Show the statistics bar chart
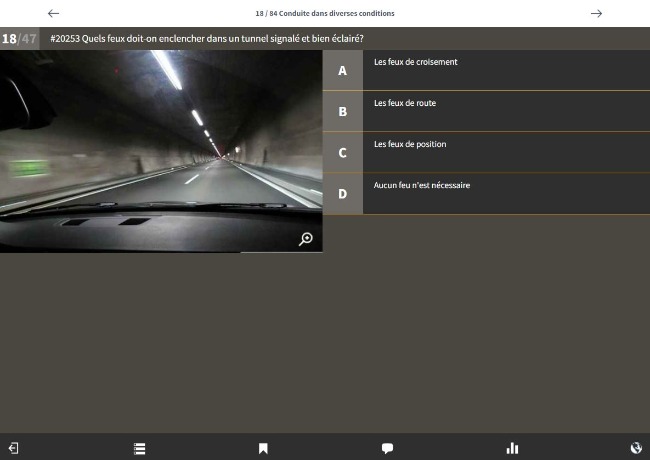 512,448
